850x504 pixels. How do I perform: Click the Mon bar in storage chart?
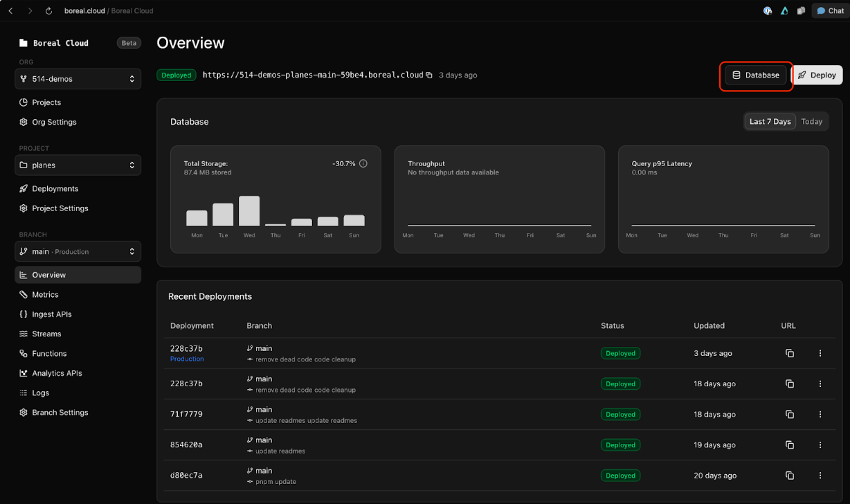pyautogui.click(x=197, y=218)
